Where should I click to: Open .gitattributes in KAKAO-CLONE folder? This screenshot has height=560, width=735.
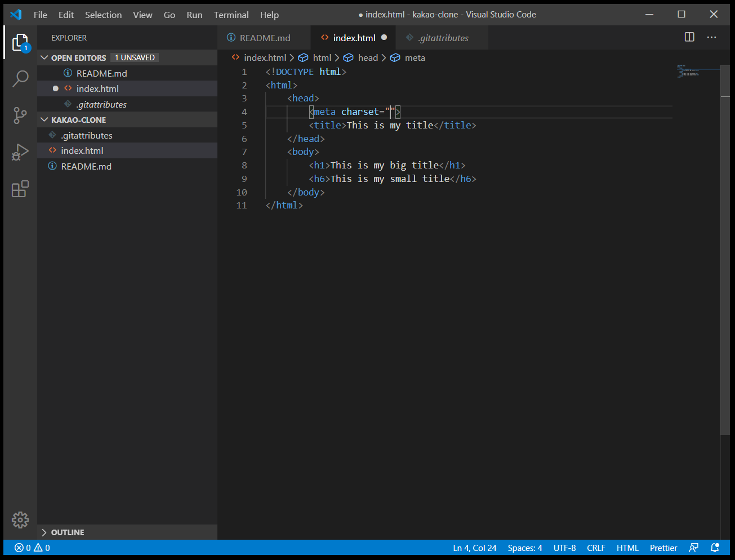pos(127,135)
